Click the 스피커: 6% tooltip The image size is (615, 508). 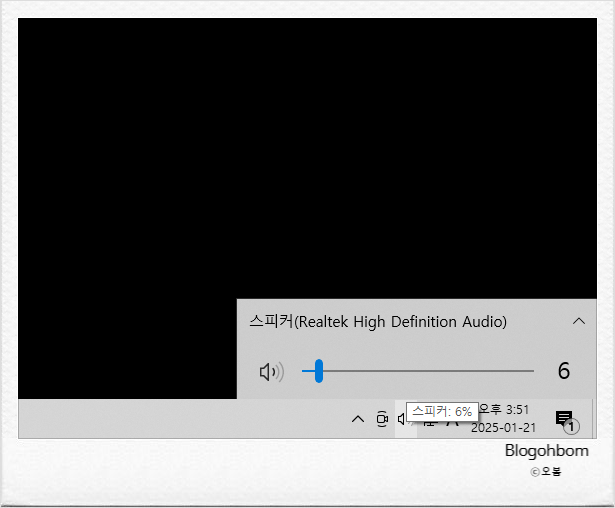[x=442, y=411]
